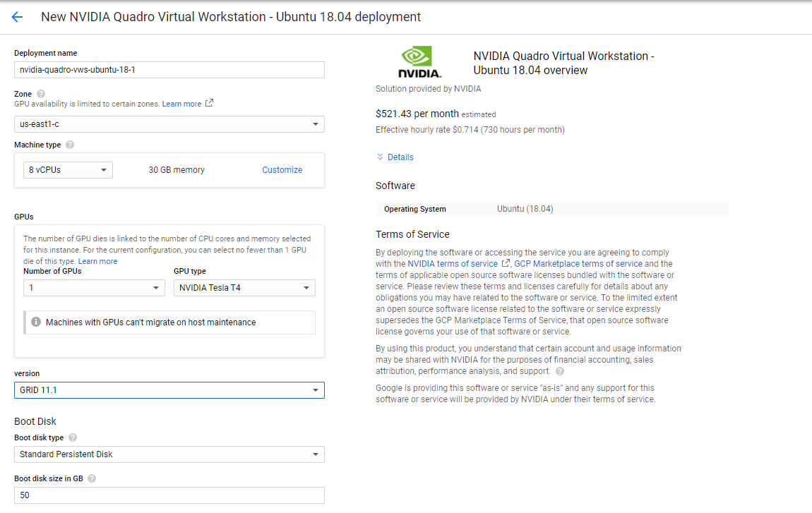Click the external link icon beside Zone Learn more
812x513 pixels.
[209, 103]
